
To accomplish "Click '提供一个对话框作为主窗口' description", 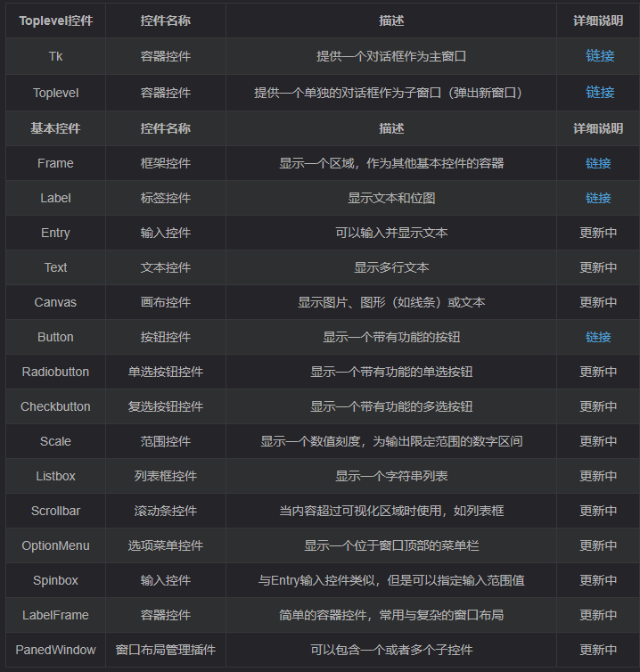I will pos(391,56).
